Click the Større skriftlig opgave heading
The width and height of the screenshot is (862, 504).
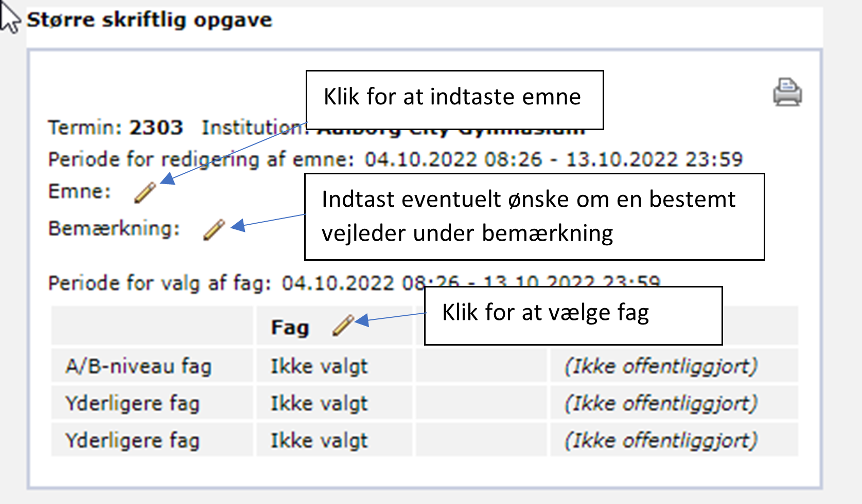149,20
